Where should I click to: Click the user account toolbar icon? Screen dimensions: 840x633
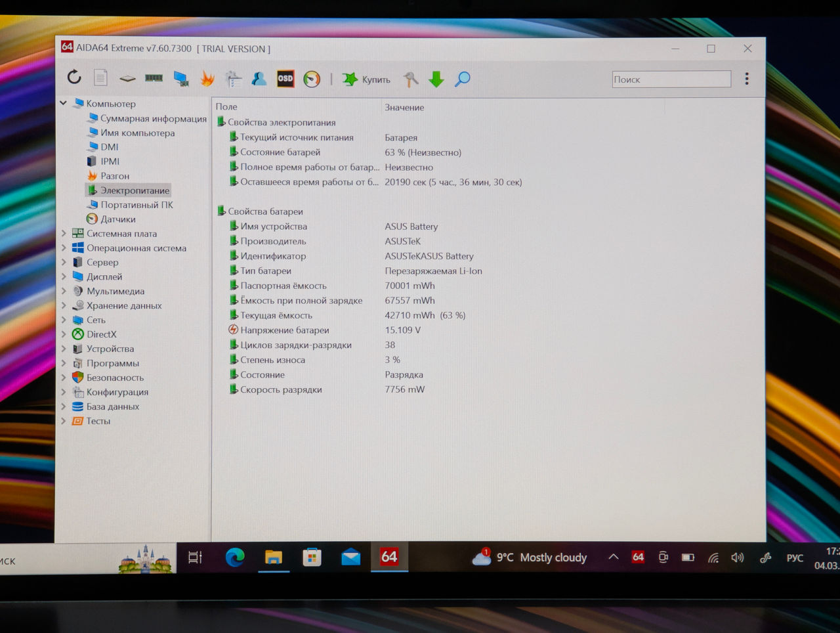pyautogui.click(x=259, y=79)
